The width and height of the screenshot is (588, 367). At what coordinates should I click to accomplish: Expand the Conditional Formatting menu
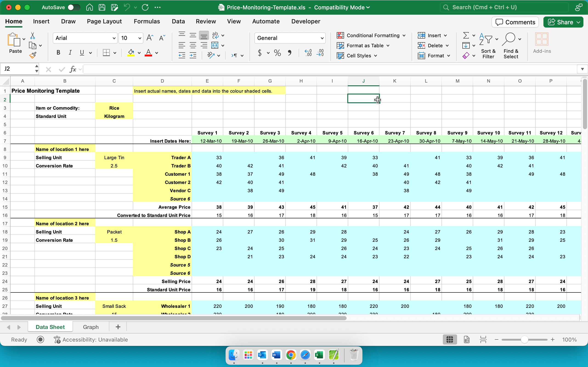click(x=404, y=35)
